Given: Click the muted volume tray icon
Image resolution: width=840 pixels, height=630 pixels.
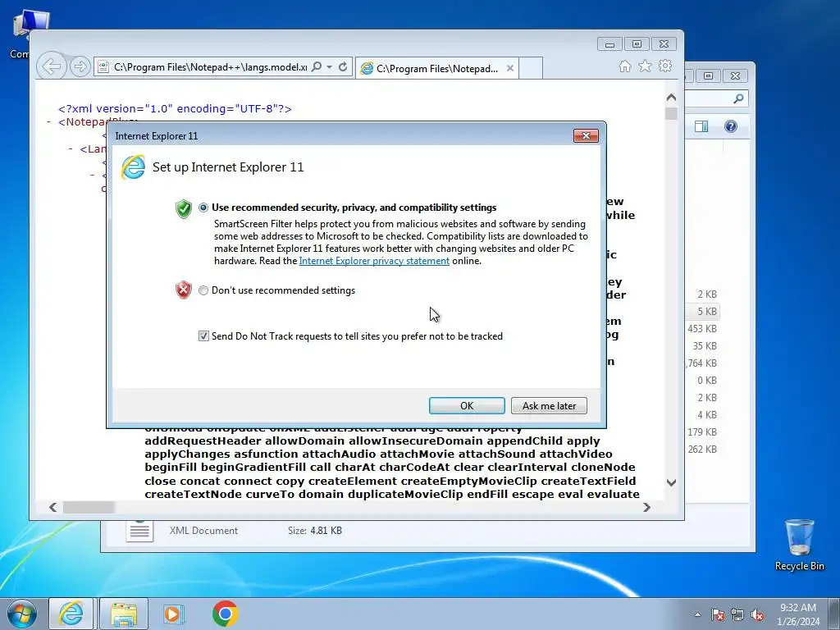Looking at the screenshot, I should click(x=757, y=614).
